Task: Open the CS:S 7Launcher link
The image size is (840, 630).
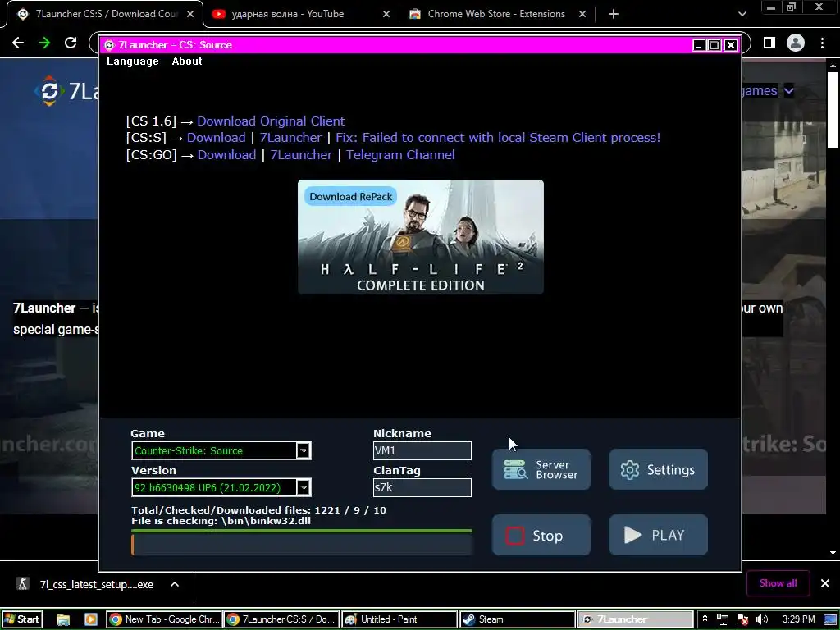Action: coord(291,138)
